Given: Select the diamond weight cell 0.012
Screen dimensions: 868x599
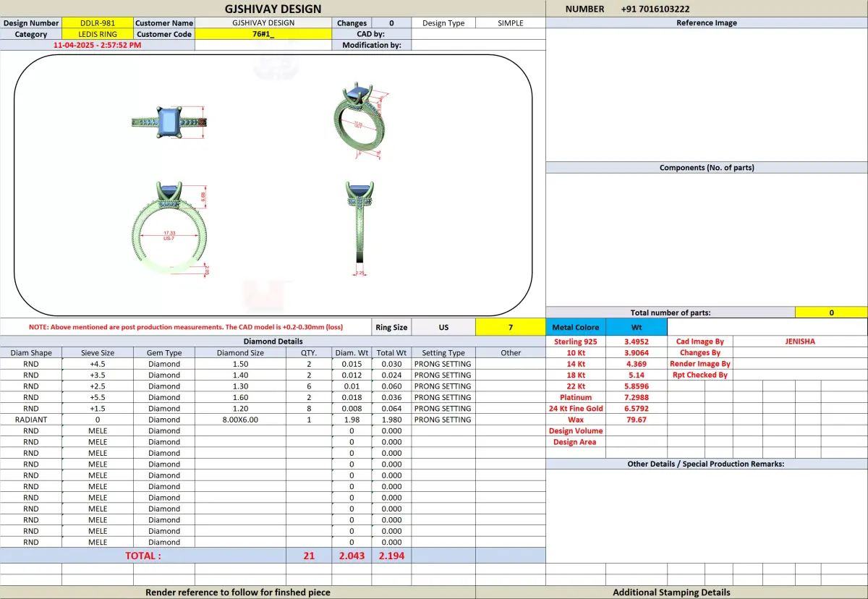Looking at the screenshot, I should [352, 375].
